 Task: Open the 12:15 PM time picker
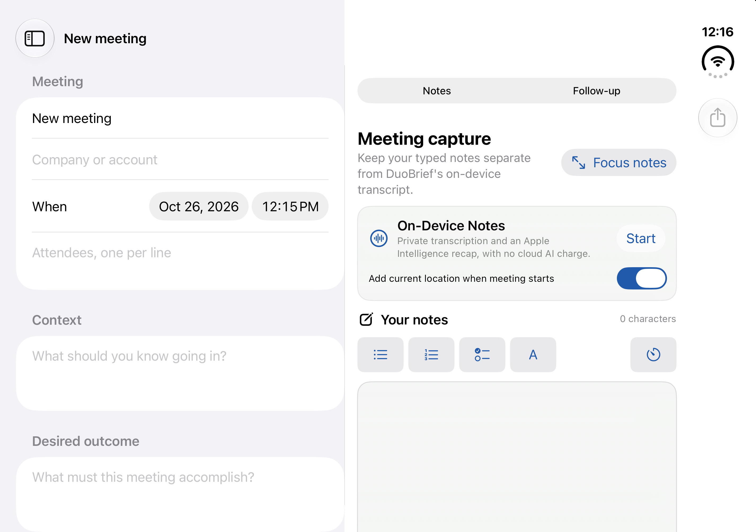[290, 206]
